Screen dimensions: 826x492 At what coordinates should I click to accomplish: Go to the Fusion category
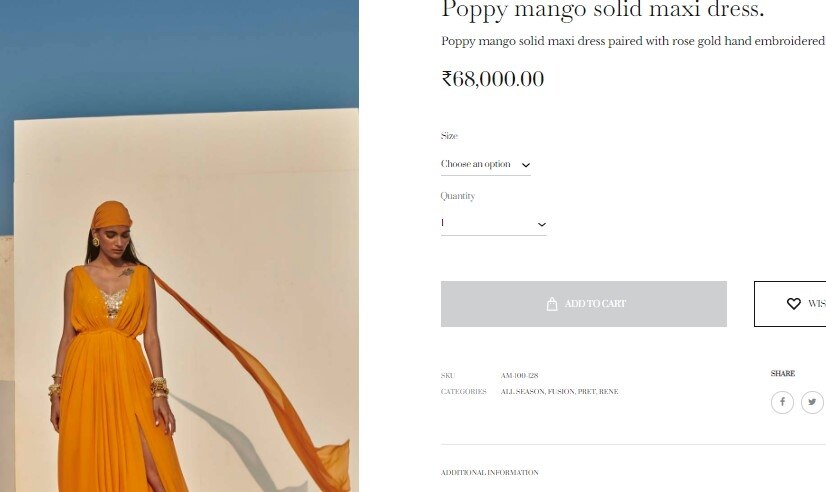tap(561, 391)
